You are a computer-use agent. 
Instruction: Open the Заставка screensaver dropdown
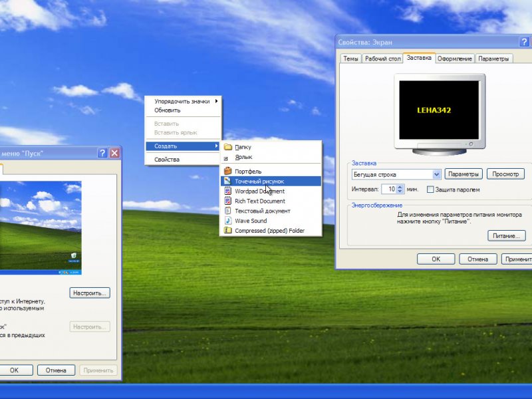436,174
